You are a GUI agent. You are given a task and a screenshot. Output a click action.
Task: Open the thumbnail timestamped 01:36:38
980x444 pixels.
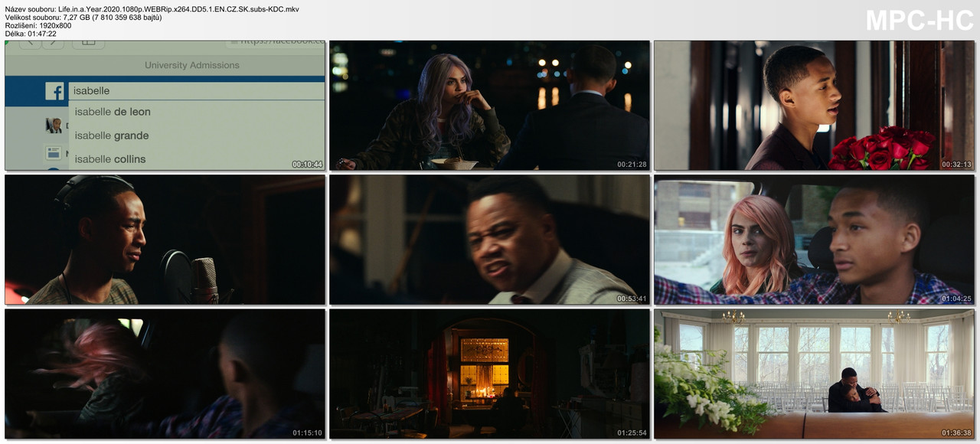[x=814, y=374]
